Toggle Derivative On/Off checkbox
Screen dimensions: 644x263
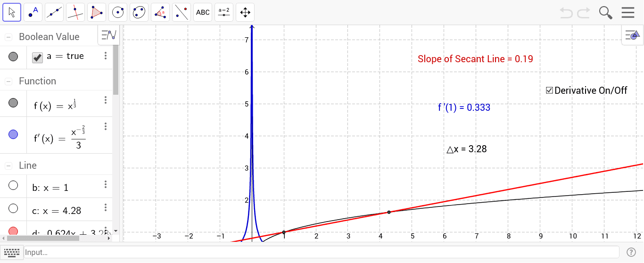549,90
